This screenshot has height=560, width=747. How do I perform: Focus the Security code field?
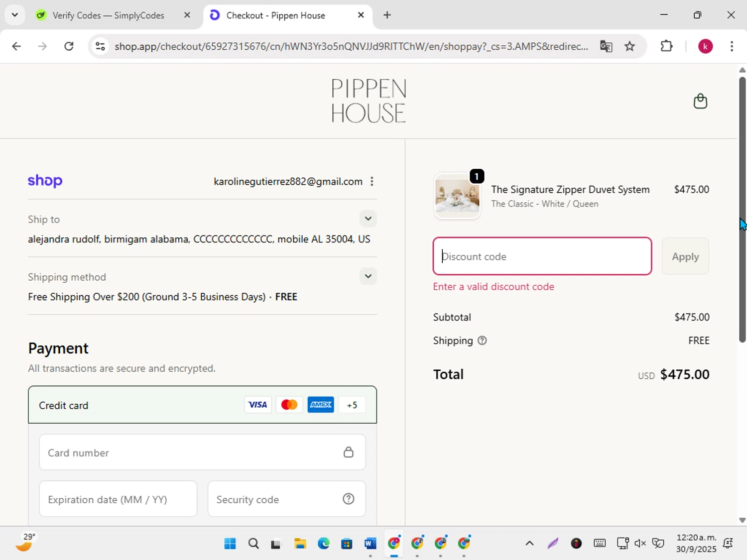click(x=286, y=499)
